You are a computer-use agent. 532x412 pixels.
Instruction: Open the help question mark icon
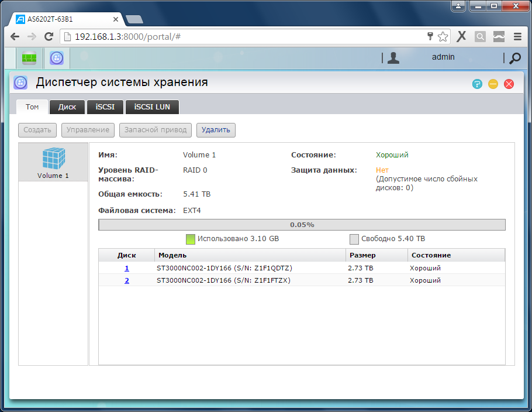pyautogui.click(x=477, y=84)
